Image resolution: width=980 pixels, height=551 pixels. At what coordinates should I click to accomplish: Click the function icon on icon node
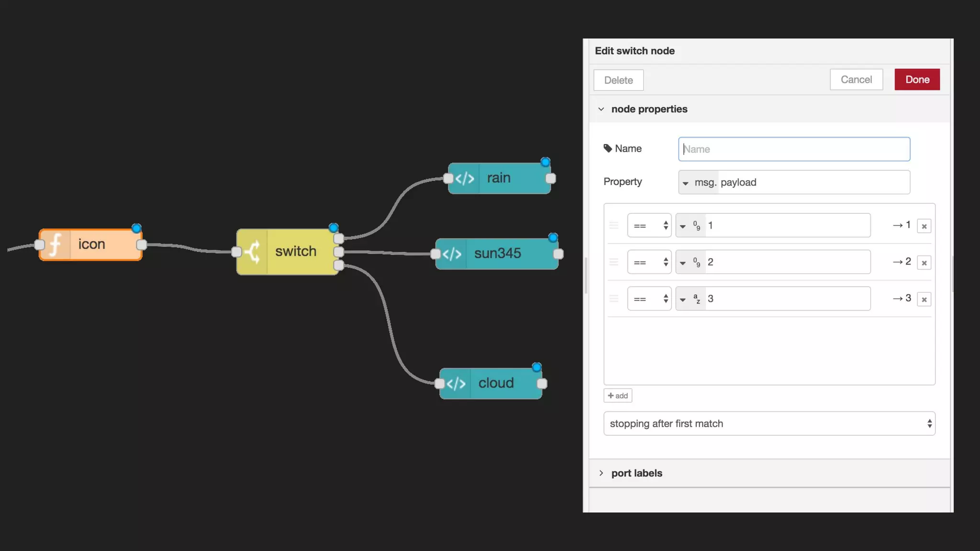pyautogui.click(x=56, y=244)
